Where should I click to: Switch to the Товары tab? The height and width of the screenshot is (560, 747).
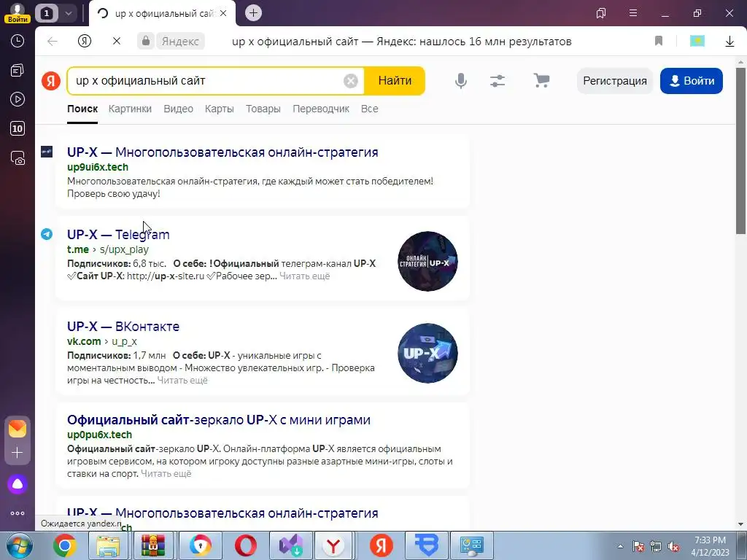pos(263,109)
